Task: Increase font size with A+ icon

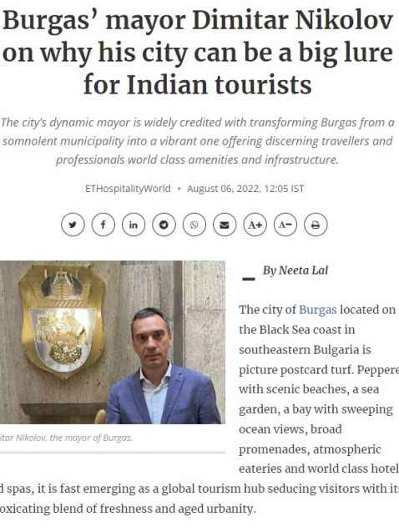Action: [255, 225]
